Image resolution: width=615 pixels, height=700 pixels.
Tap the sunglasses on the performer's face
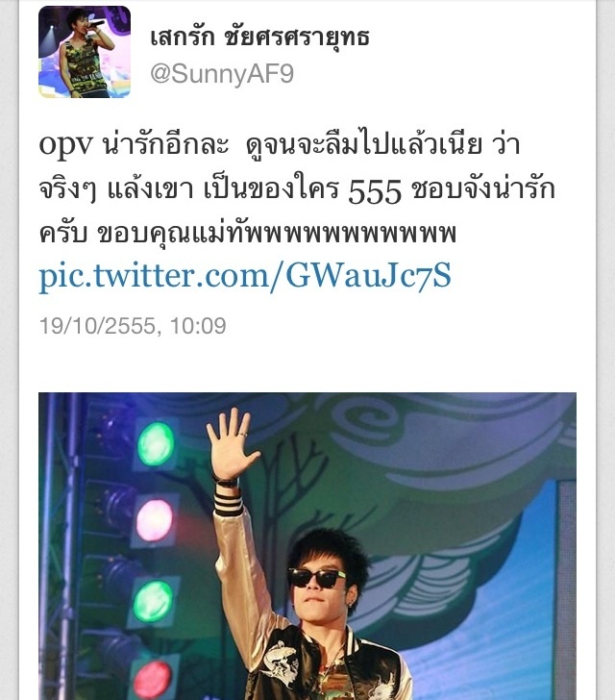[x=316, y=578]
